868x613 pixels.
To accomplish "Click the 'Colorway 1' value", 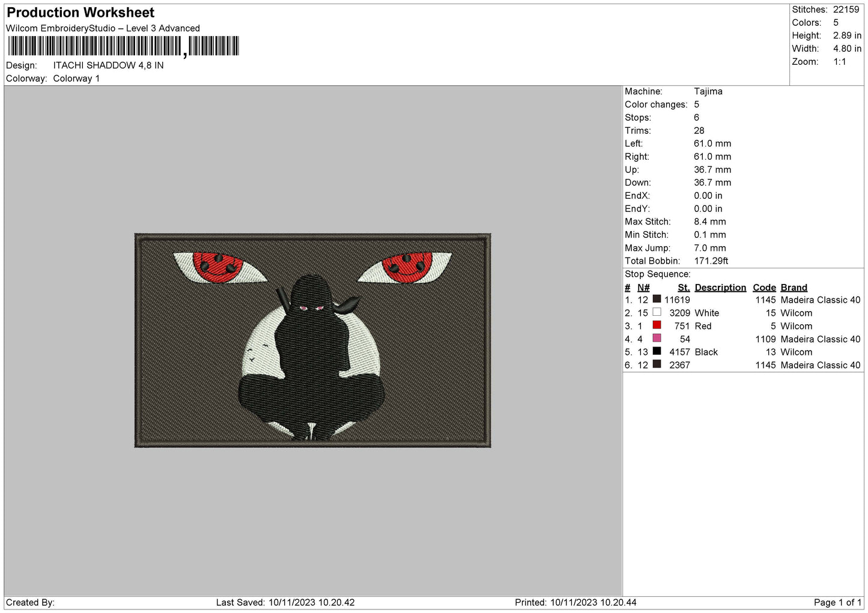I will [76, 79].
